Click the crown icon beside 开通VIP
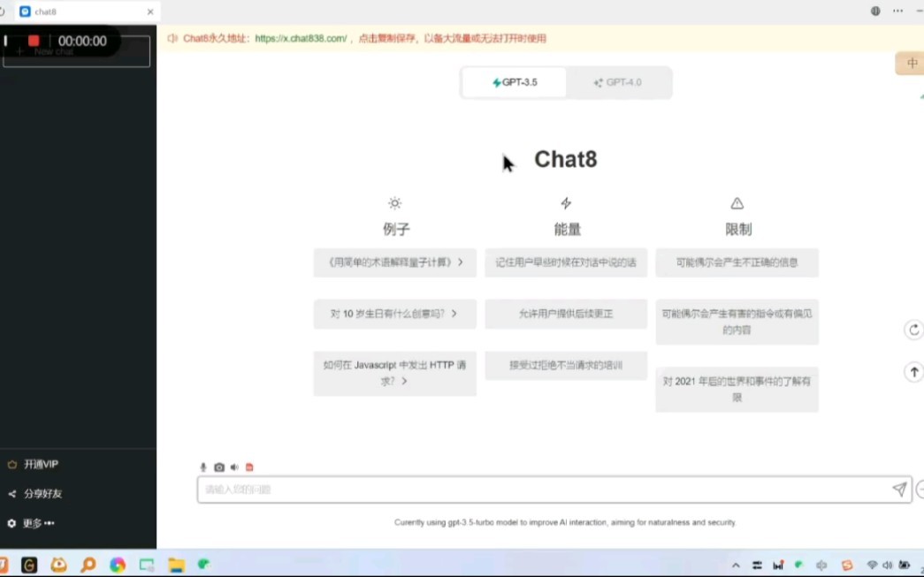Image resolution: width=924 pixels, height=577 pixels. click(x=11, y=465)
